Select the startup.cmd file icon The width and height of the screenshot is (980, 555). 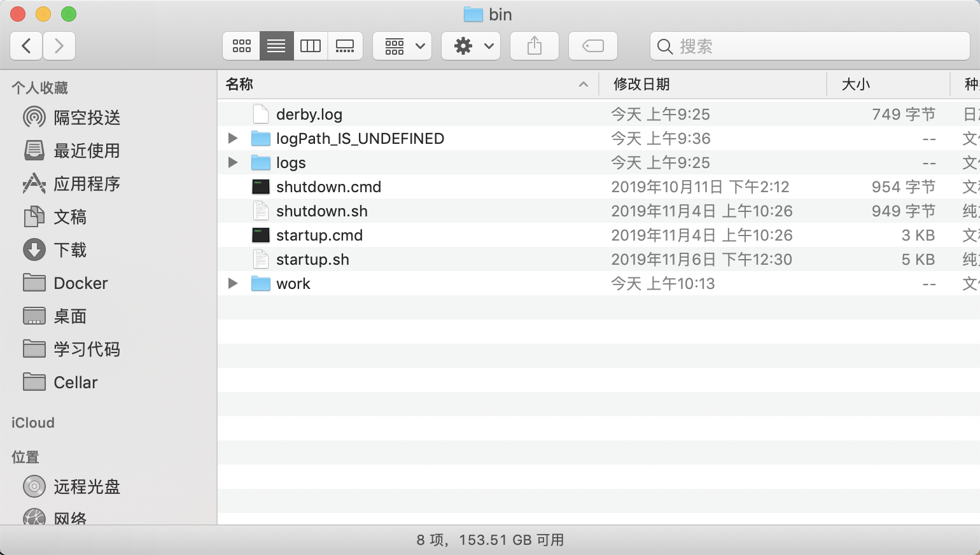(261, 235)
